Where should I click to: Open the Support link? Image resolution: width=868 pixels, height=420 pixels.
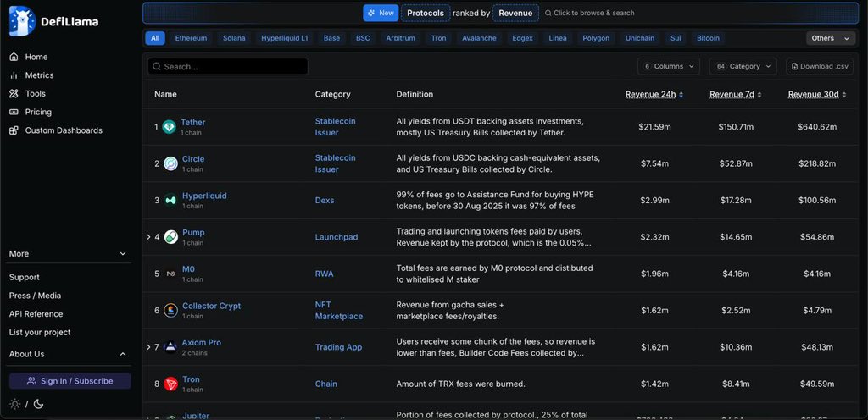pos(25,278)
